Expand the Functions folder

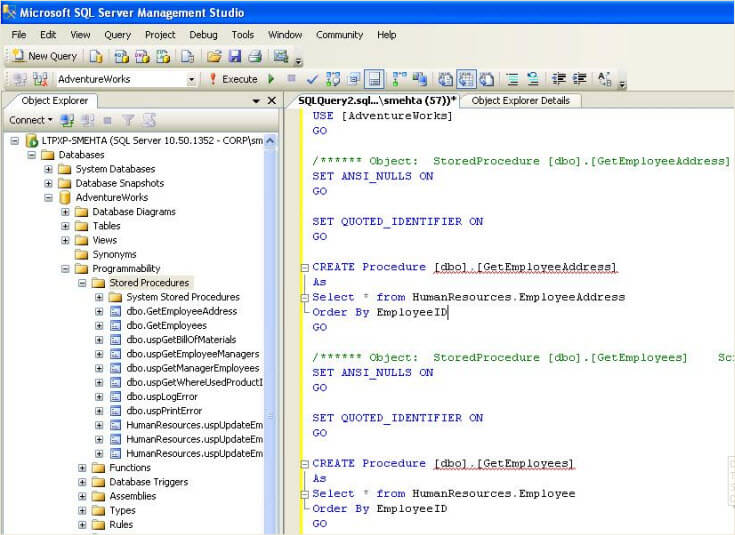tap(82, 468)
